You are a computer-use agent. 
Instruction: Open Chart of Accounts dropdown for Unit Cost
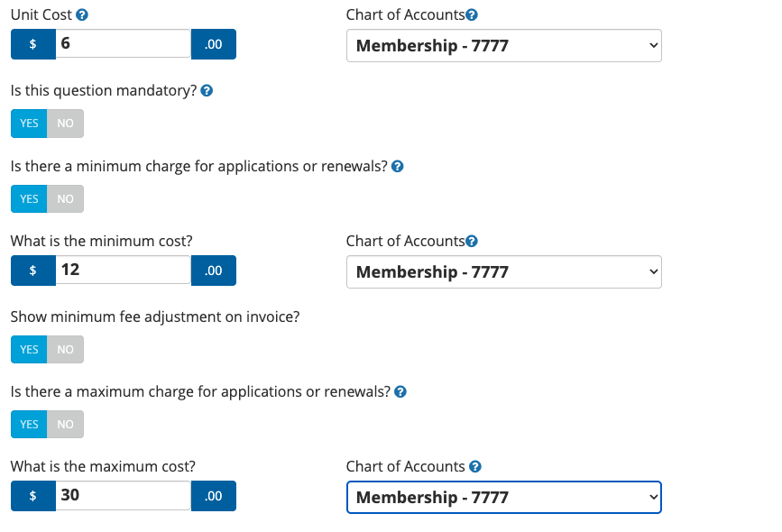(503, 46)
